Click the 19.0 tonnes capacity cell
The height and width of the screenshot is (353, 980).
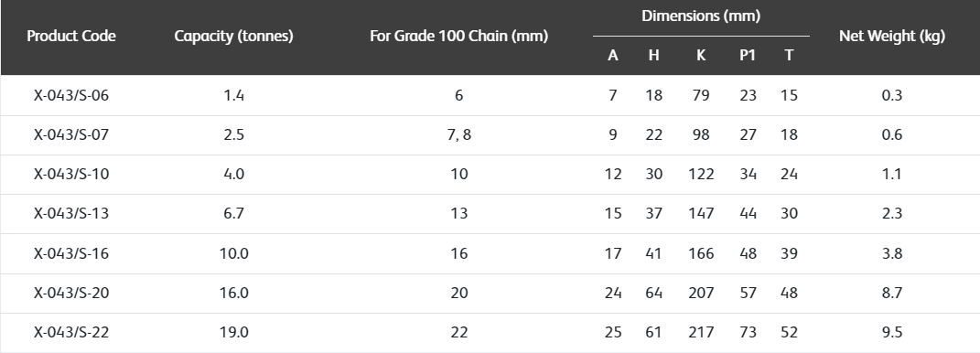coord(233,332)
